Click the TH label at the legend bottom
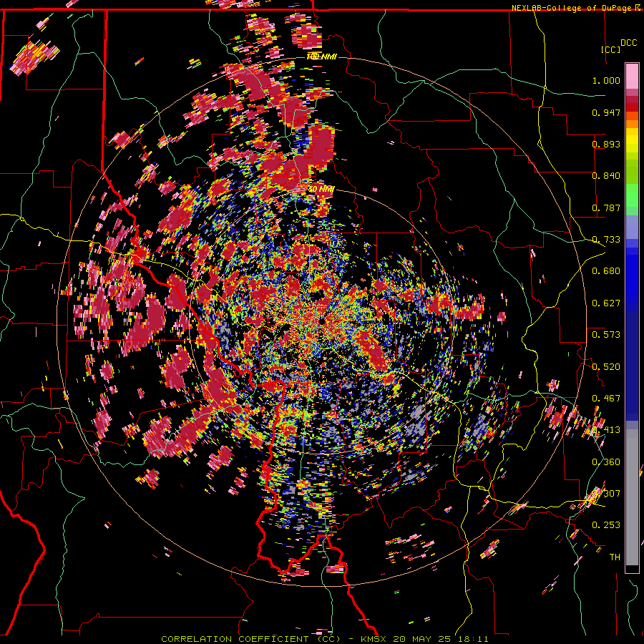Screen dimensions: 644x644 click(x=615, y=557)
